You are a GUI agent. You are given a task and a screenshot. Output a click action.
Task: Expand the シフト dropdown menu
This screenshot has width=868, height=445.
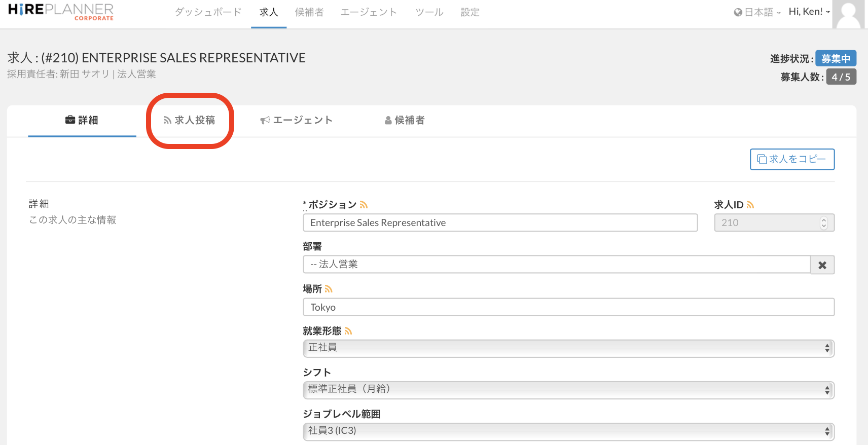pyautogui.click(x=568, y=389)
